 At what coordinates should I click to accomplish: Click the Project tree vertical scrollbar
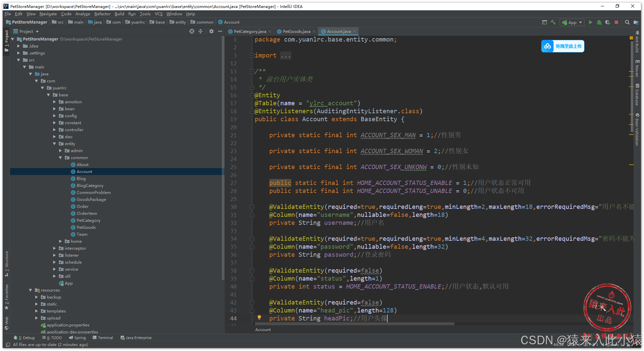pyautogui.click(x=223, y=158)
